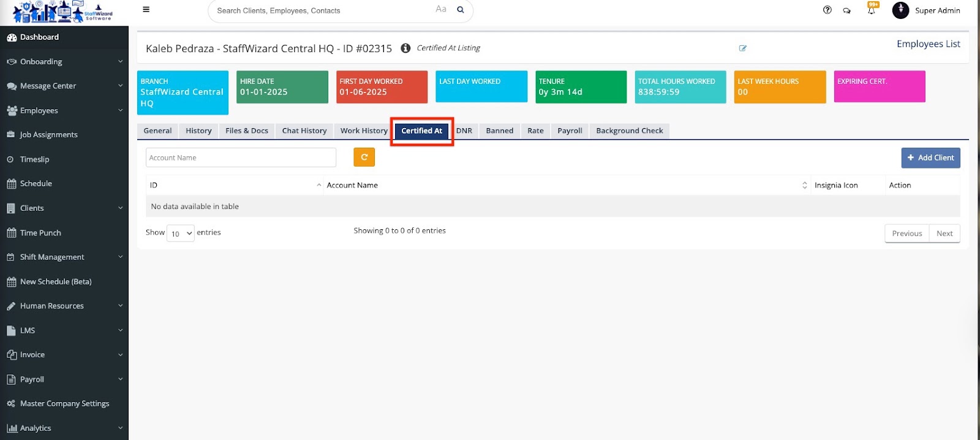The width and height of the screenshot is (980, 440).
Task: Toggle the Aa case-sensitive search option
Action: tap(440, 9)
